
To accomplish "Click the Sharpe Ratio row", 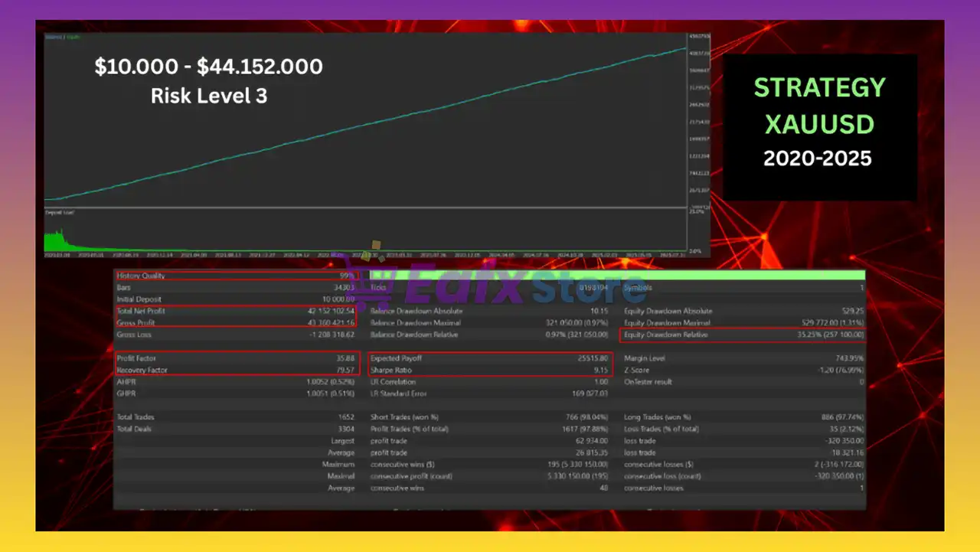I will 490,371.
